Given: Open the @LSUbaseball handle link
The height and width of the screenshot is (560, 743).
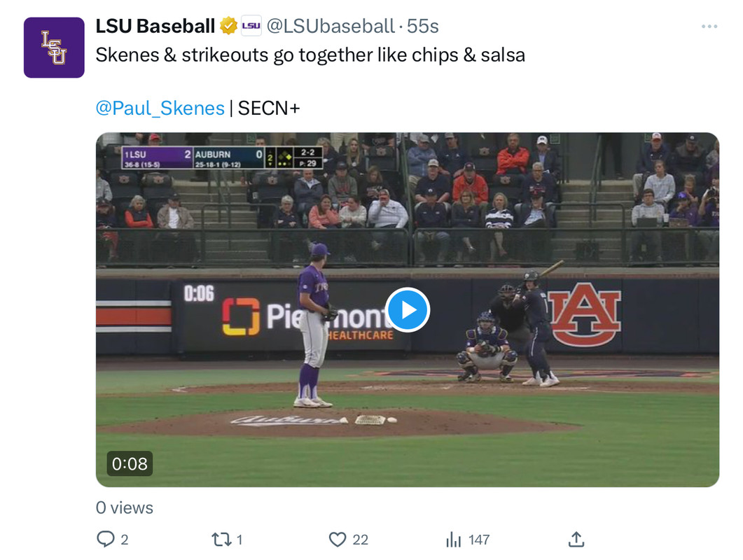Looking at the screenshot, I should (x=331, y=26).
